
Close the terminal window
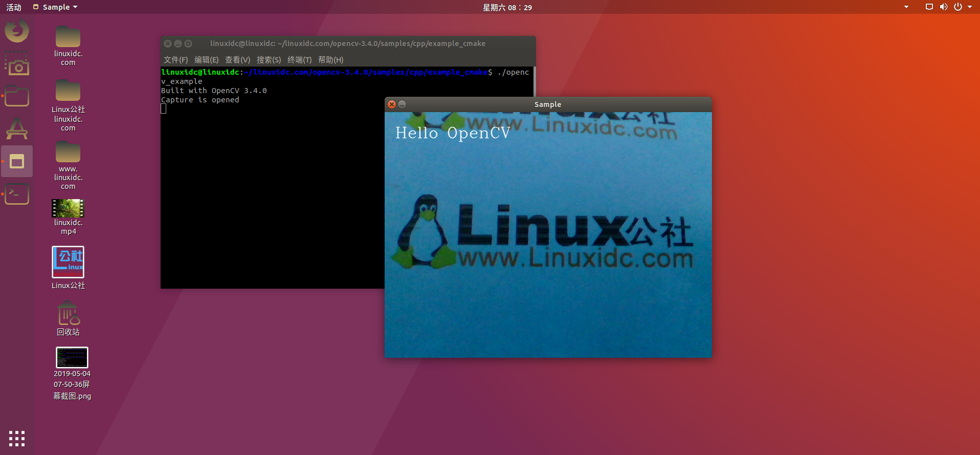(x=168, y=44)
